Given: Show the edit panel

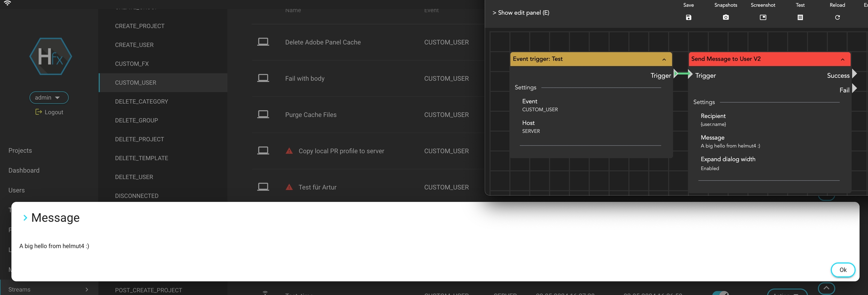Looking at the screenshot, I should (521, 13).
